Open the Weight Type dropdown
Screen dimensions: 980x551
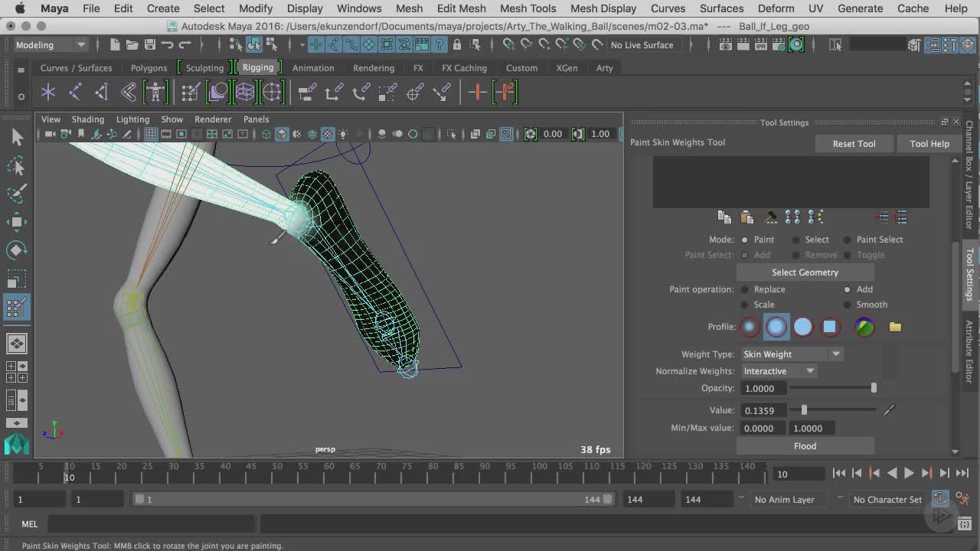792,354
